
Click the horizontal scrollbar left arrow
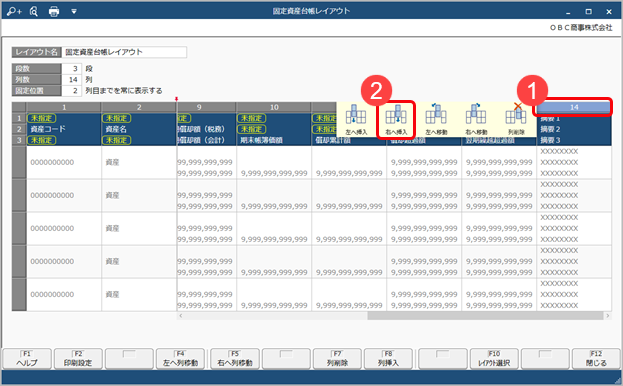click(180, 316)
